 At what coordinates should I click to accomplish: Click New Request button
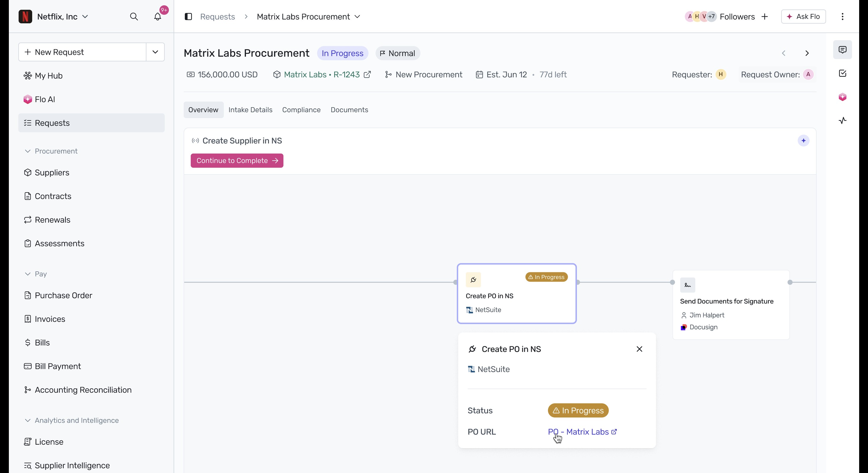click(82, 52)
